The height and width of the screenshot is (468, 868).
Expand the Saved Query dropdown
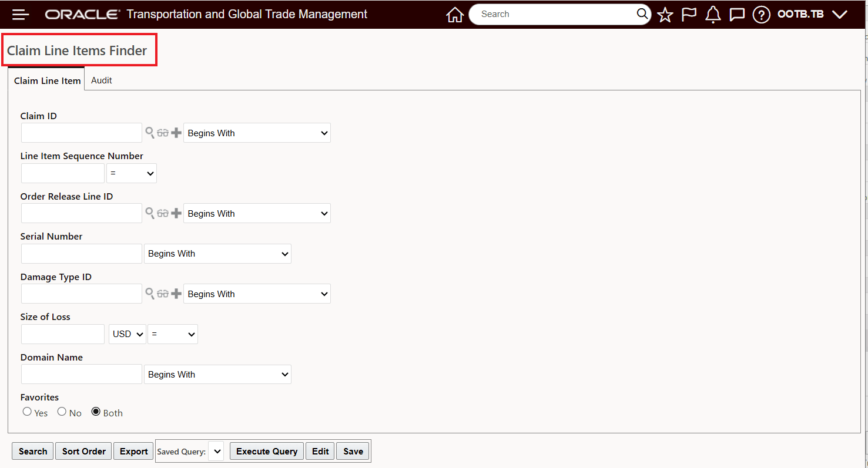[216, 451]
